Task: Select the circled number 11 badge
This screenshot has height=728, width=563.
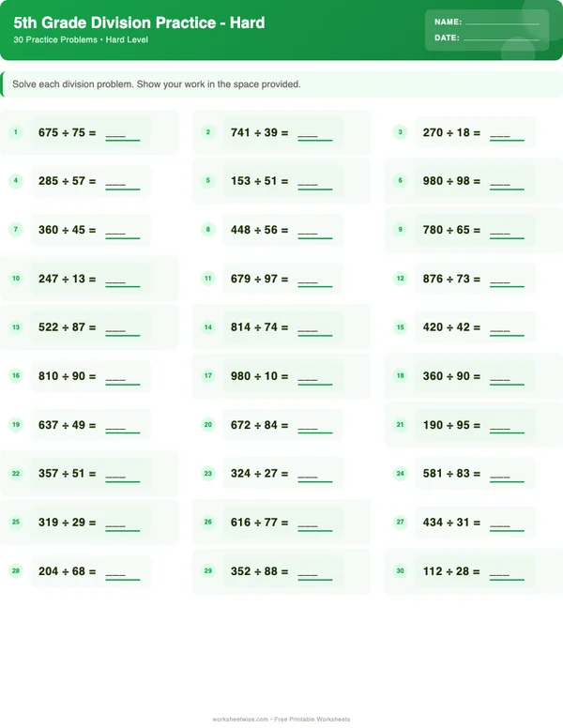Action: click(208, 279)
